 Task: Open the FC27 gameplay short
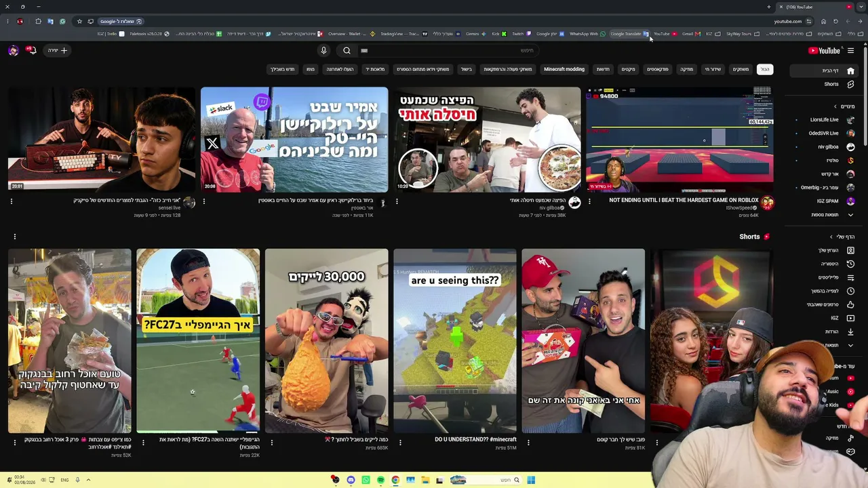198,341
